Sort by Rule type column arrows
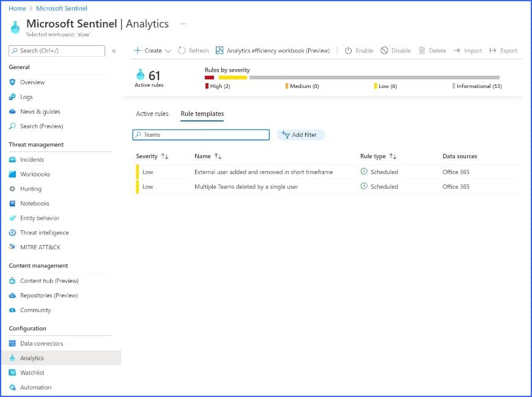 coord(393,156)
